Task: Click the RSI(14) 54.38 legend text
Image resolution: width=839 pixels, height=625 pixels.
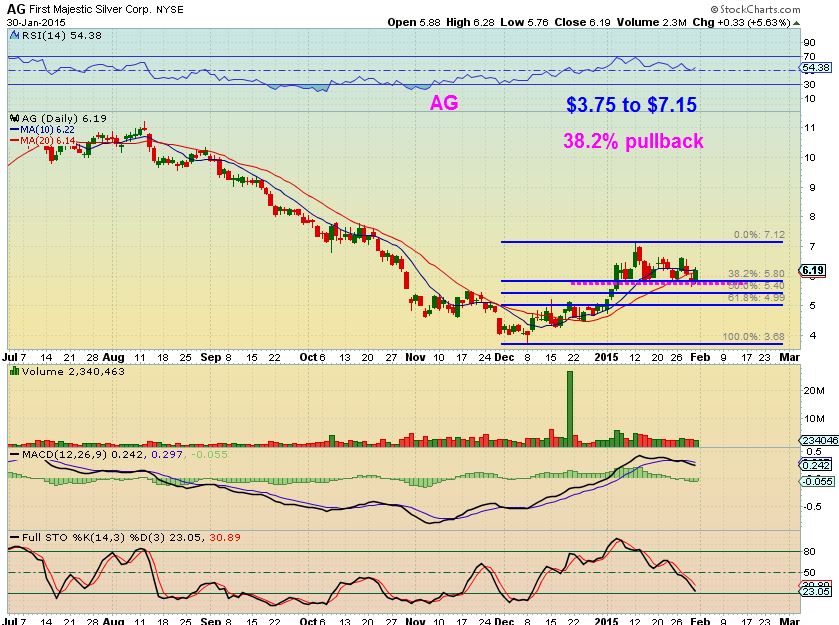Action: tap(61, 35)
